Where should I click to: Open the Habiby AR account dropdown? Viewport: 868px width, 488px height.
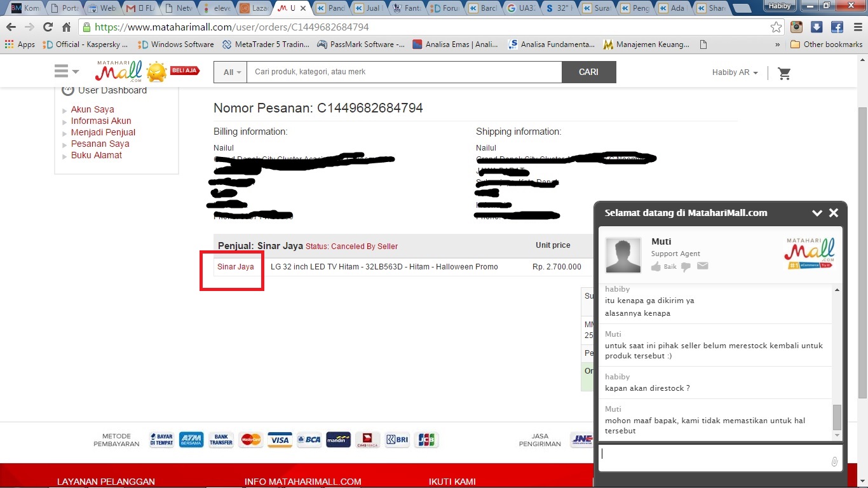(735, 72)
